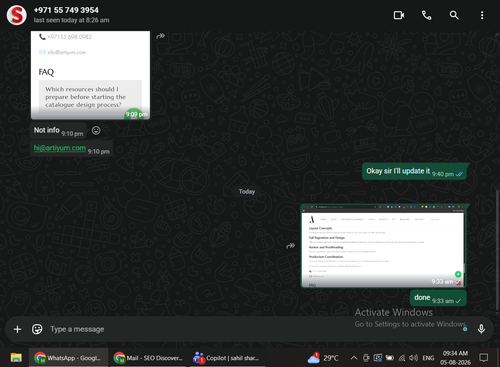Start a video call with the contact
500x367 pixels.
(x=399, y=15)
